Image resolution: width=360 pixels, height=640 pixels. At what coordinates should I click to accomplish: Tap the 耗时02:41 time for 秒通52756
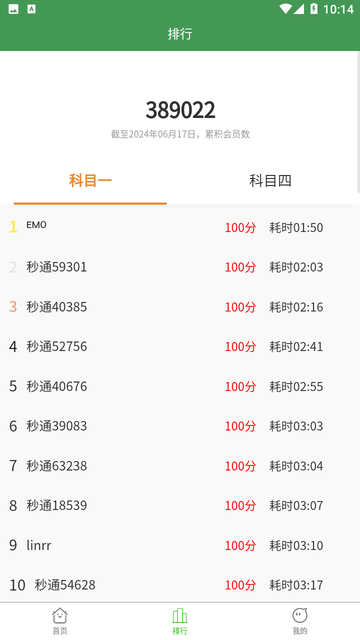pos(296,347)
